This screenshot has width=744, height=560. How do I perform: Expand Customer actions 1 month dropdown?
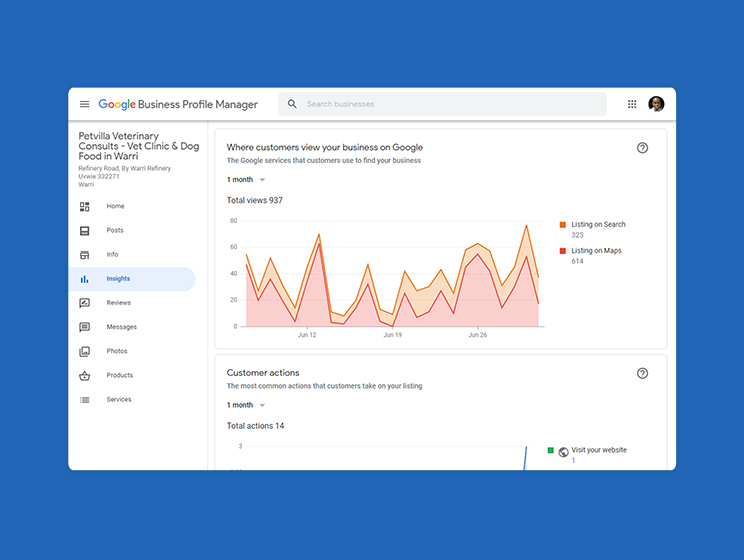pos(246,405)
